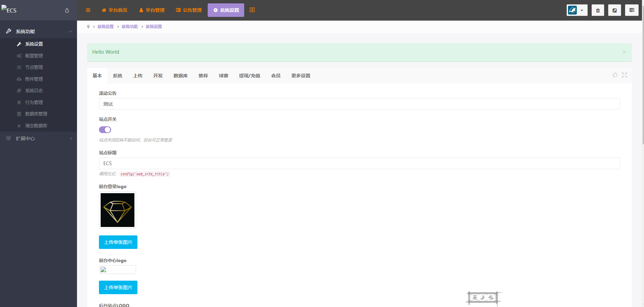Screen dimensions: 644x307
Task: Click the hamburger menu icon in top bar
Action: point(88,10)
